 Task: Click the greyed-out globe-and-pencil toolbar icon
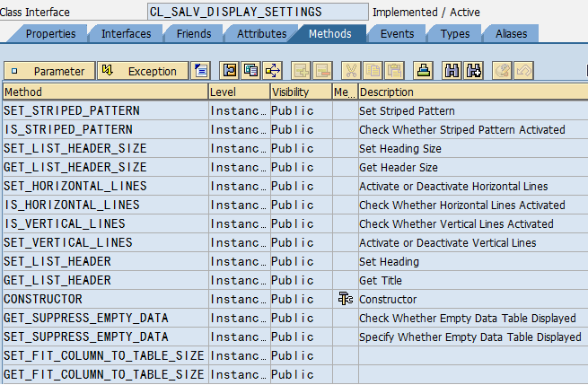[x=502, y=71]
